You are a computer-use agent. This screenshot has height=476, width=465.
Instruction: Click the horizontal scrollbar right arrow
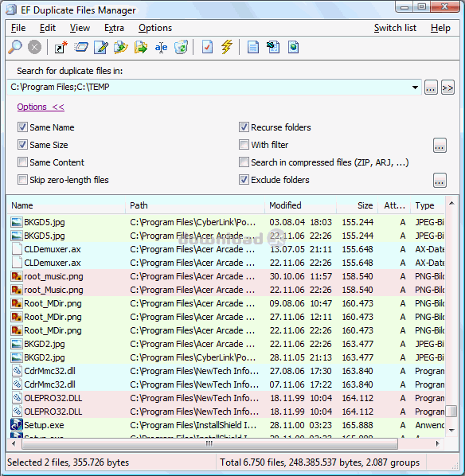(x=437, y=443)
